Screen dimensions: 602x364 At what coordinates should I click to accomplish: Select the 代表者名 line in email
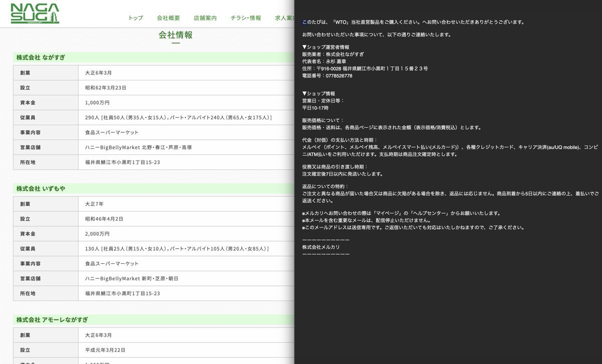coord(324,61)
